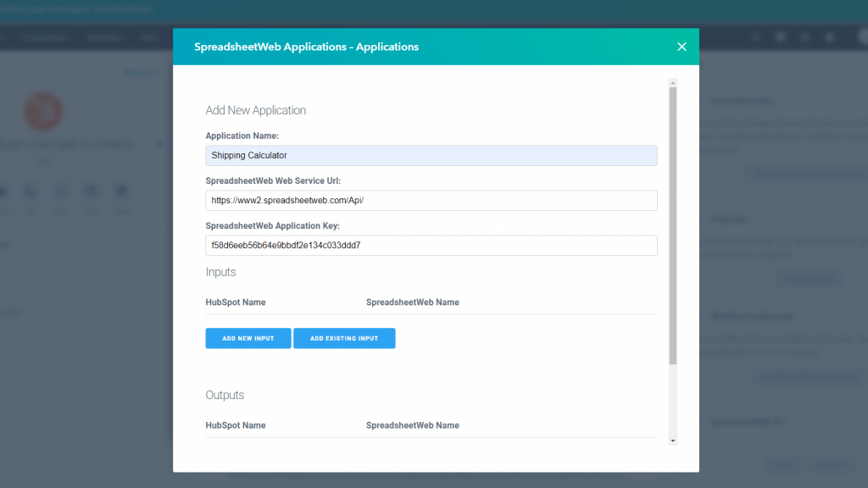Click the ADD NEW INPUT button
The height and width of the screenshot is (488, 868).
coord(248,338)
